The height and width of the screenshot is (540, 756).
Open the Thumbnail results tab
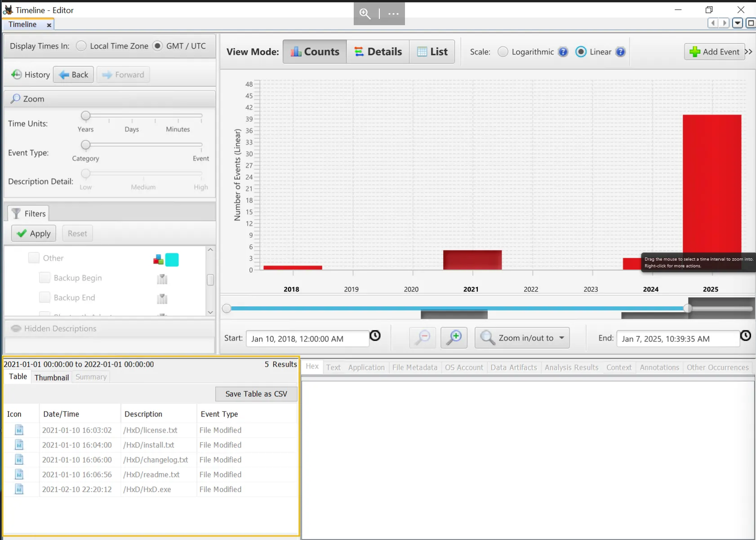52,377
